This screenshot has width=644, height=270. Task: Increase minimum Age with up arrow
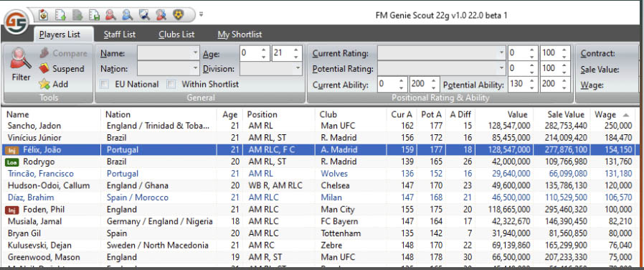[x=264, y=50]
